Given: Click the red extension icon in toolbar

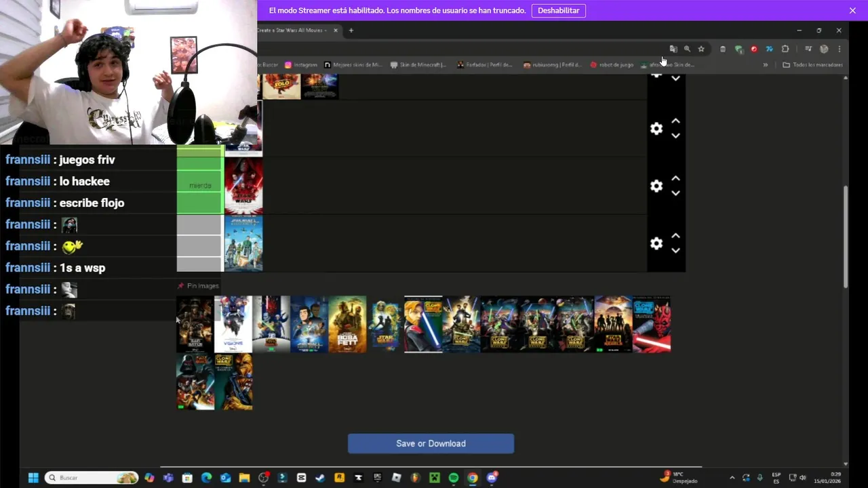Looking at the screenshot, I should coord(753,49).
